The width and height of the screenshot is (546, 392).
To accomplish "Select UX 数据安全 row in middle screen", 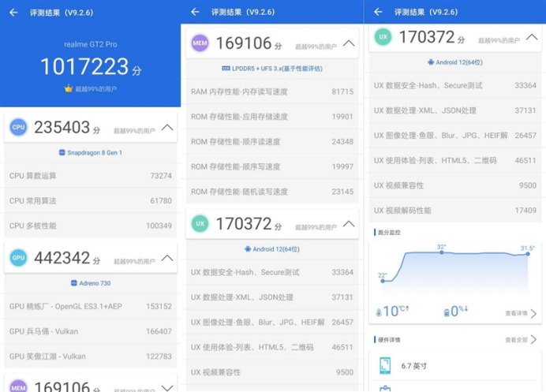I will 272,272.
